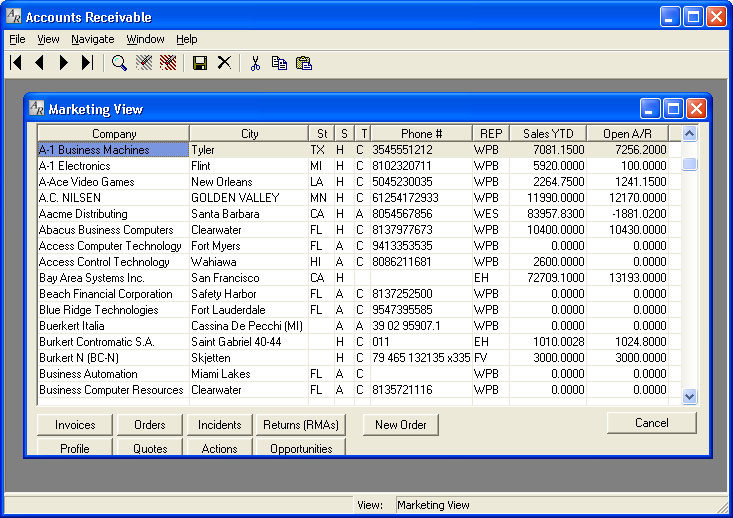The image size is (733, 518).
Task: Click phone number 8054567856
Action: [421, 214]
